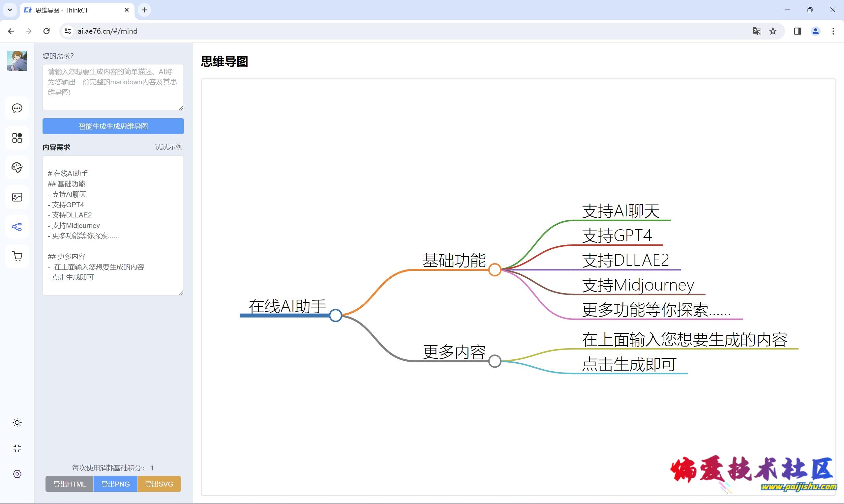This screenshot has width=844, height=504.
Task: Click the 在线AI助手 root node text
Action: coord(287,306)
